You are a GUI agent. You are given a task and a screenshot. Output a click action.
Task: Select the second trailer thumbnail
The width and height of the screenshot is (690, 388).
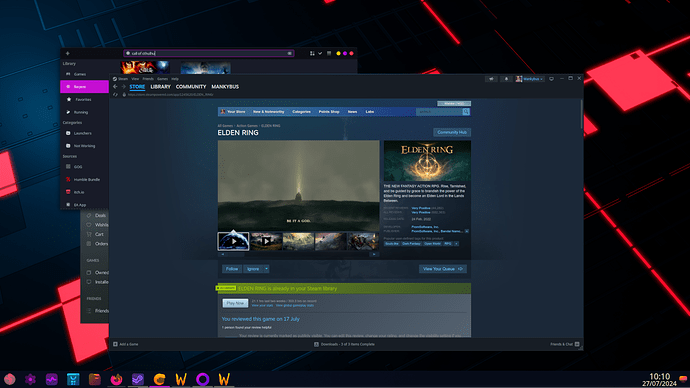pos(266,241)
